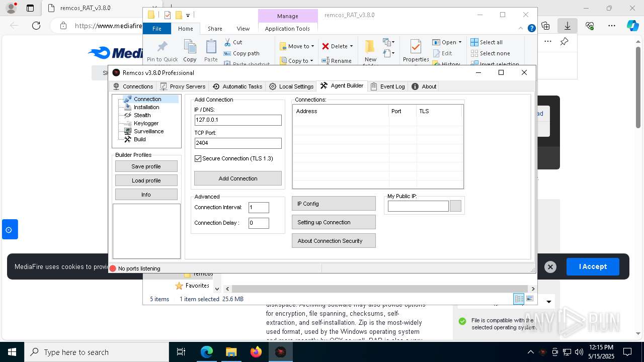This screenshot has width=644, height=362.
Task: Click the Windows Start button
Action: click(x=12, y=352)
